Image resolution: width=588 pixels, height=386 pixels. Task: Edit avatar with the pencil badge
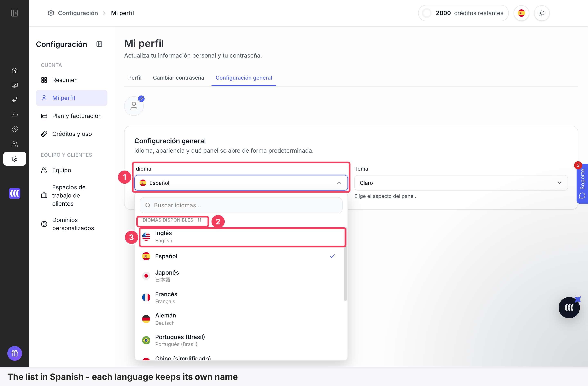point(141,99)
